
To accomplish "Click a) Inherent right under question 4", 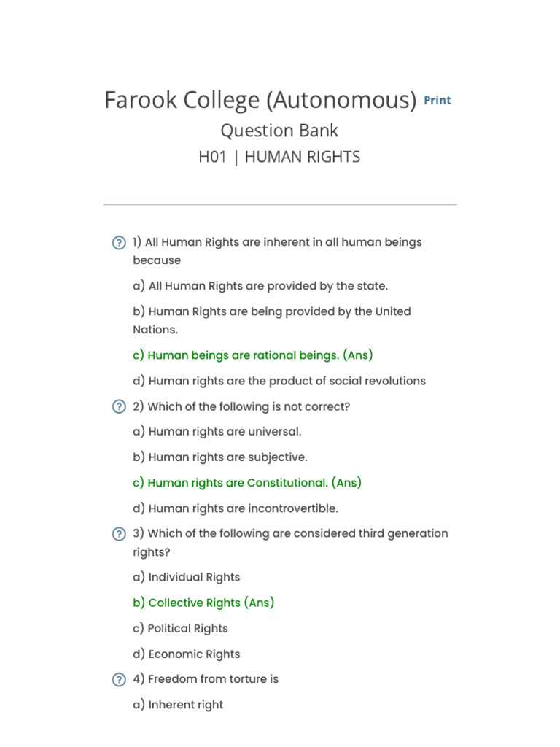I will point(178,705).
